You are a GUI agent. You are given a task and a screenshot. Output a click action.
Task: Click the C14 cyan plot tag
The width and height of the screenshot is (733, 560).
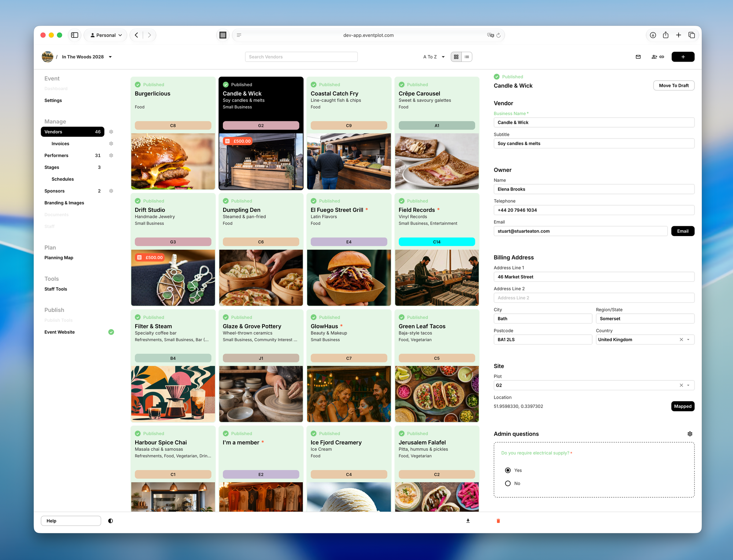coord(437,242)
